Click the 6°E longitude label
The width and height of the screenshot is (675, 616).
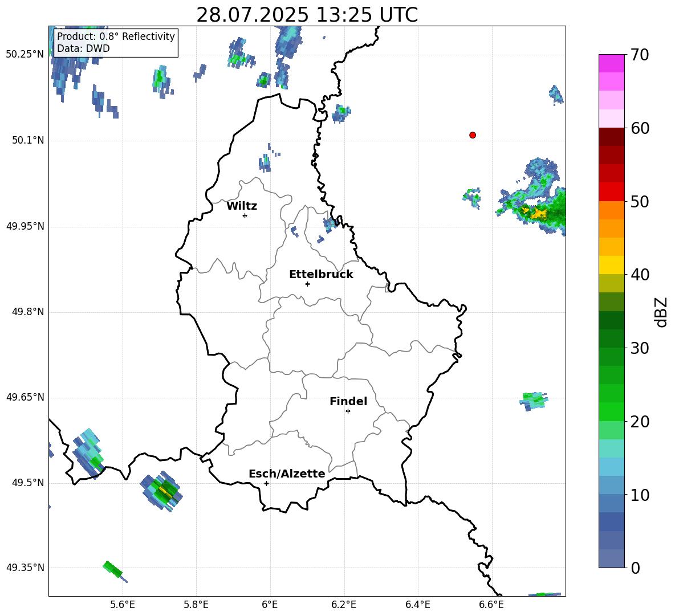270,605
